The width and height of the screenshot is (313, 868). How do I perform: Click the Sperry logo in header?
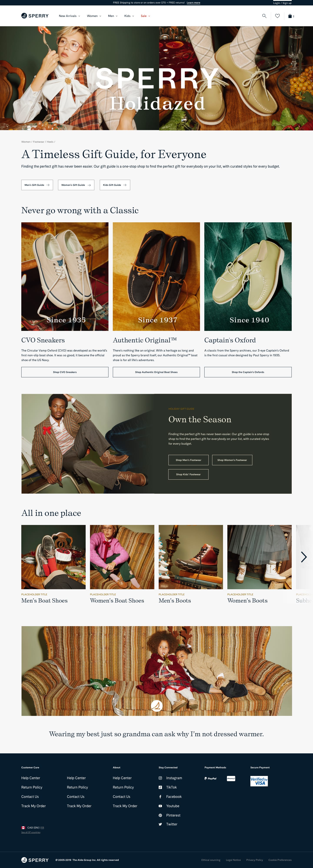(35, 16)
